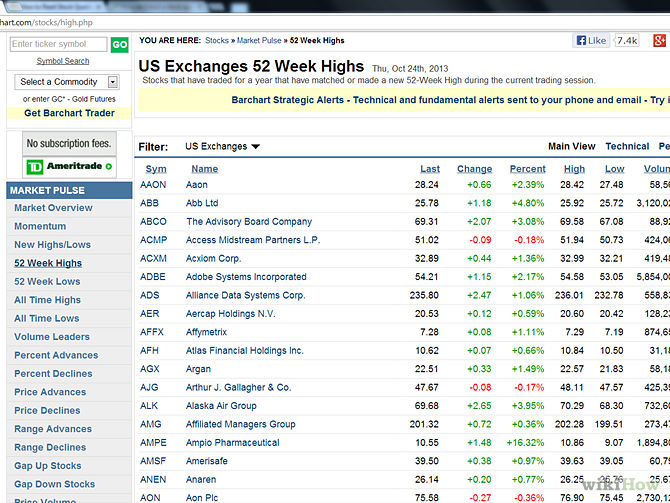Image resolution: width=670 pixels, height=503 pixels.
Task: Open 52 Week Lows in the sidebar
Action: tap(47, 282)
